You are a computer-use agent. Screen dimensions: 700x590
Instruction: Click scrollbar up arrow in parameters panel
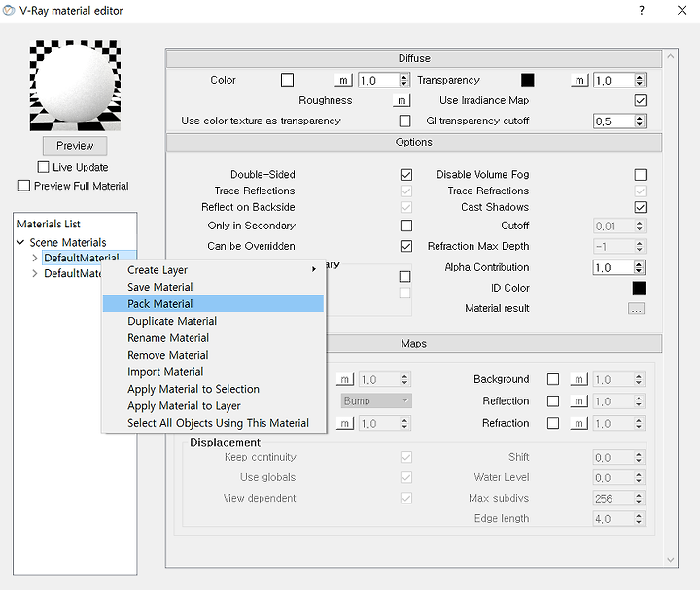670,56
